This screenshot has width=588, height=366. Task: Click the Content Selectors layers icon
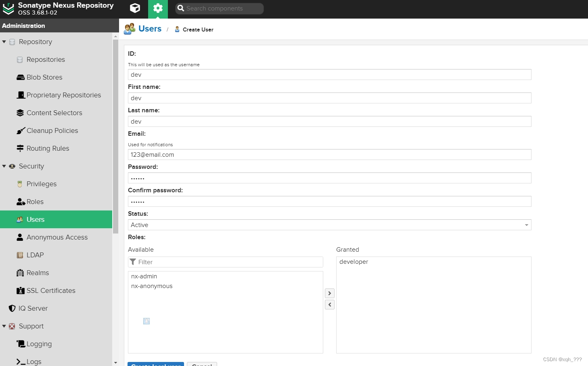click(20, 113)
